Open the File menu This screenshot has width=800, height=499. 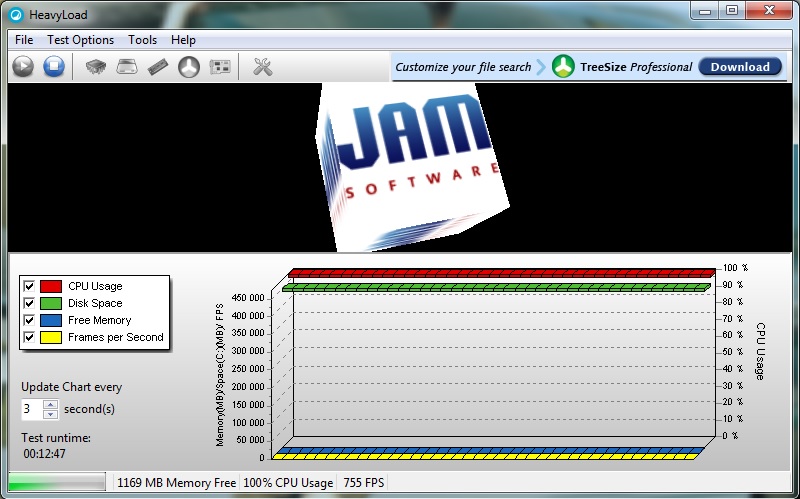point(24,40)
